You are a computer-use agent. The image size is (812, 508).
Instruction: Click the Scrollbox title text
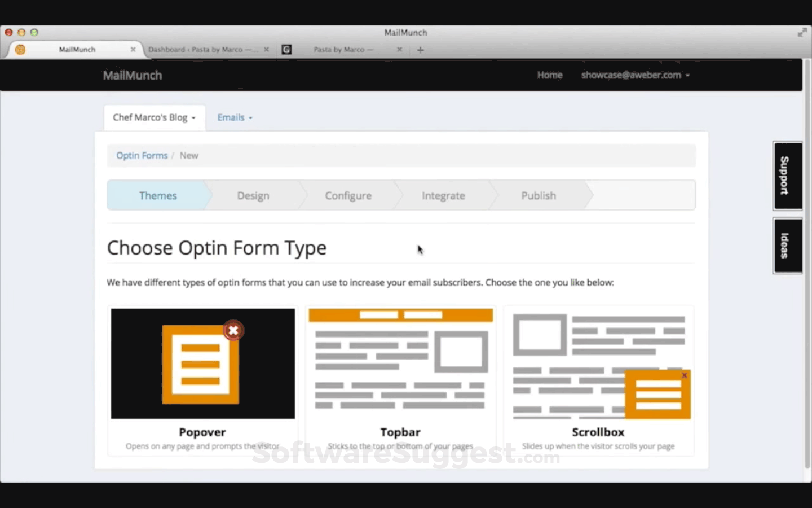coord(598,432)
